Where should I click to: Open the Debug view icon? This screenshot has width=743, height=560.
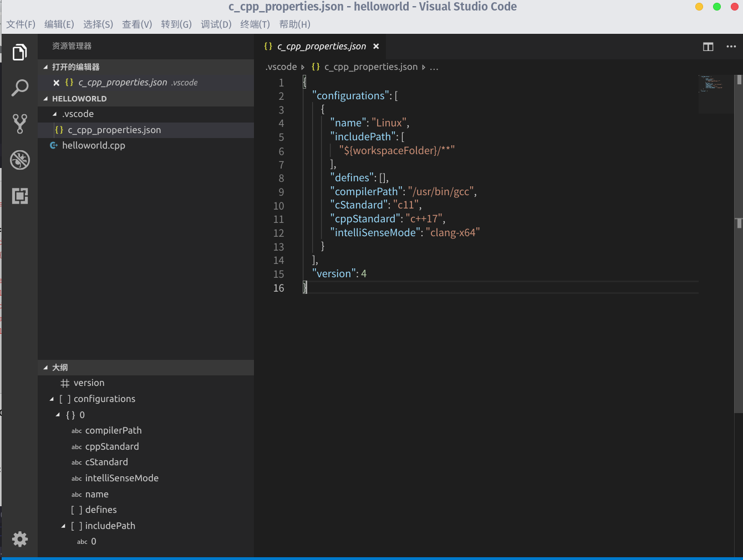tap(19, 160)
